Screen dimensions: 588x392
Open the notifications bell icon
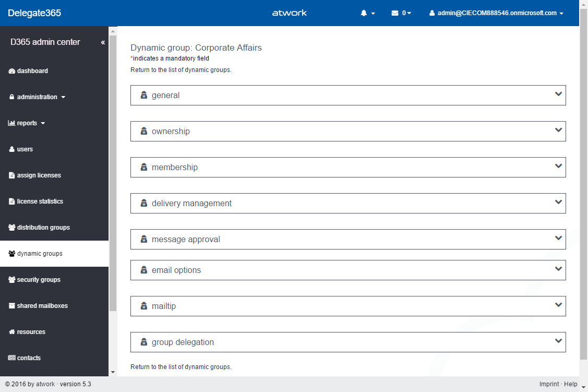click(364, 13)
